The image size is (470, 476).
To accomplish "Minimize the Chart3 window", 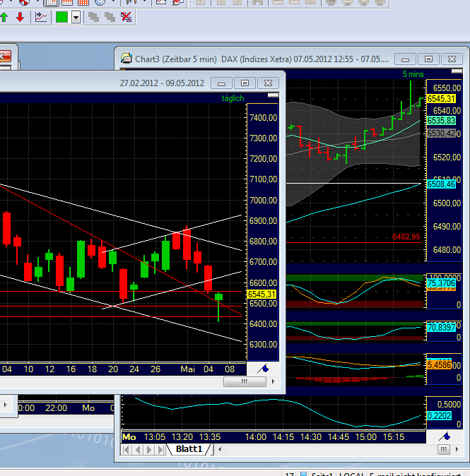I will [x=405, y=59].
